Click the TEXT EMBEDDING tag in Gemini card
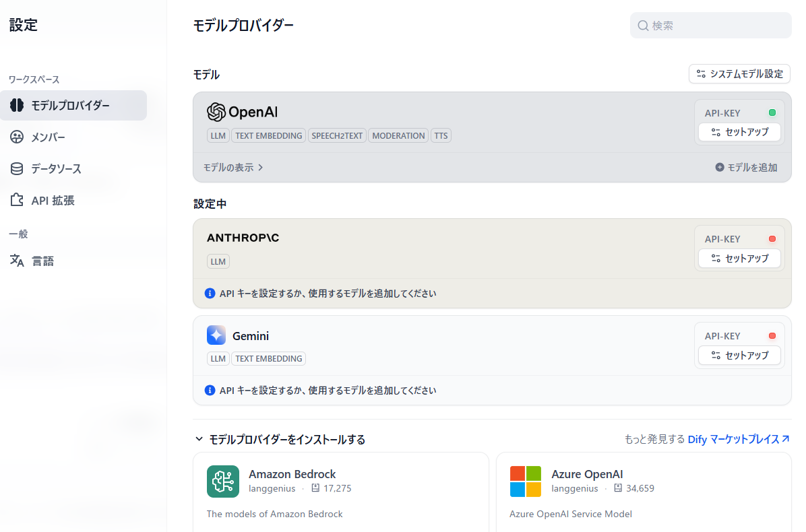This screenshot has height=532, width=806. click(269, 358)
